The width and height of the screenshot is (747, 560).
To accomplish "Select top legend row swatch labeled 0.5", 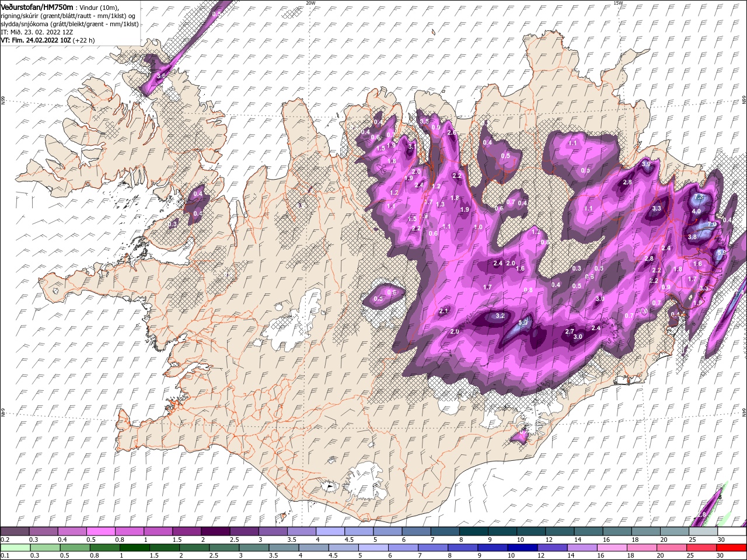I will click(100, 531).
